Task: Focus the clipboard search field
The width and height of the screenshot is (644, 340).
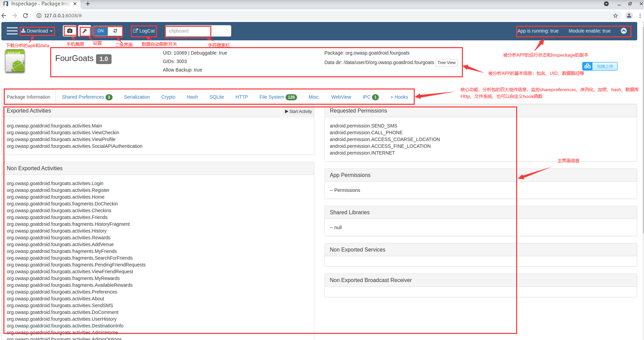Action: 198,31
